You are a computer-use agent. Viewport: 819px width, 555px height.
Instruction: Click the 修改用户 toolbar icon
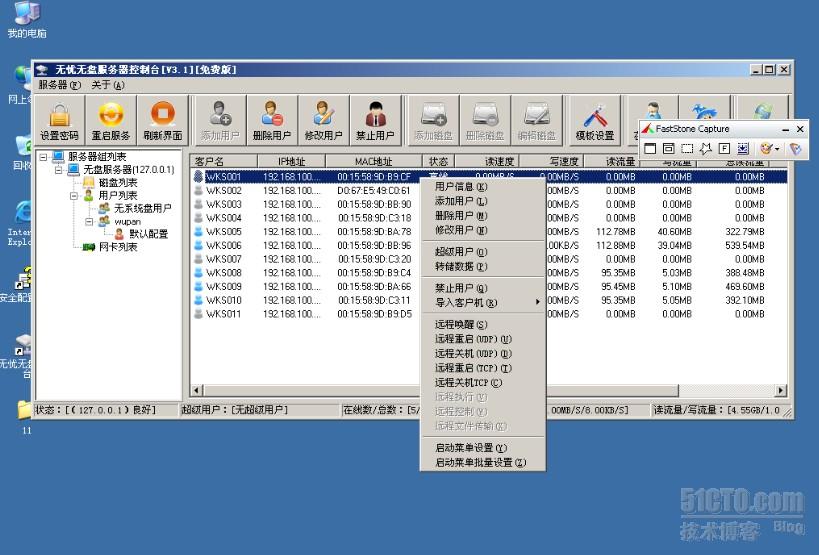323,121
